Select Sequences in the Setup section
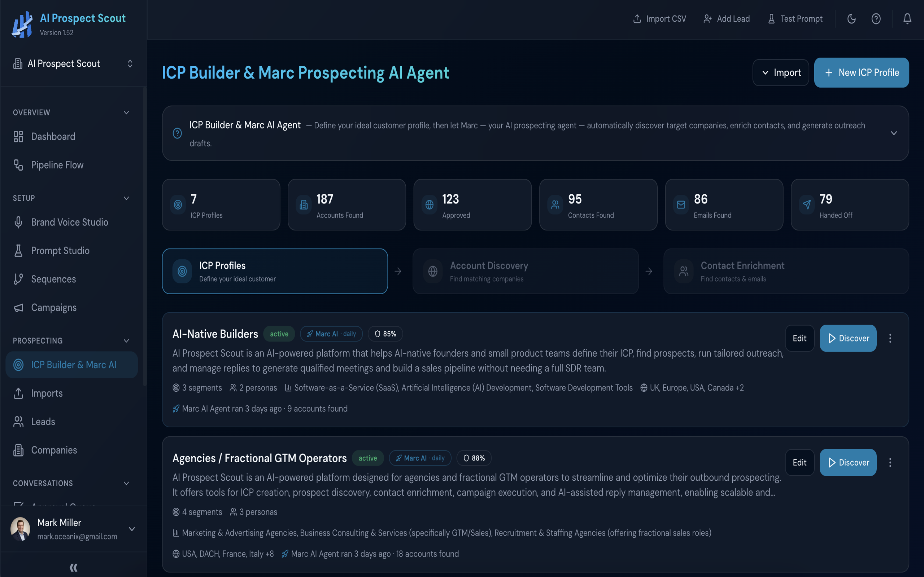Image resolution: width=924 pixels, height=577 pixels. pyautogui.click(x=53, y=279)
